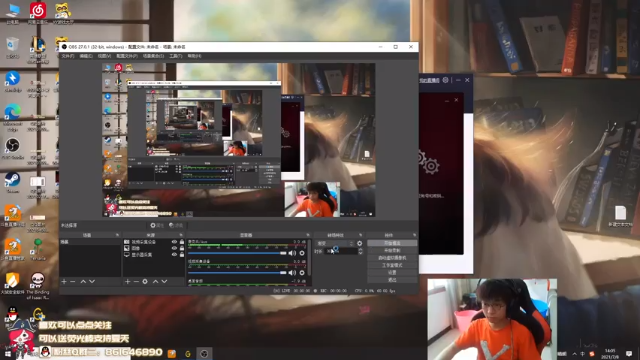Image resolution: width=640 pixels, height=360 pixels.
Task: Launch OBS Studio from the desktop shortcut
Action: (x=13, y=149)
